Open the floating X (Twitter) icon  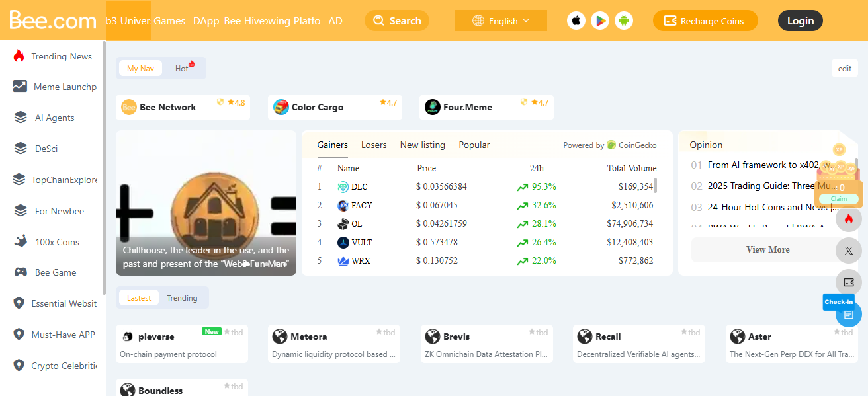tap(849, 251)
